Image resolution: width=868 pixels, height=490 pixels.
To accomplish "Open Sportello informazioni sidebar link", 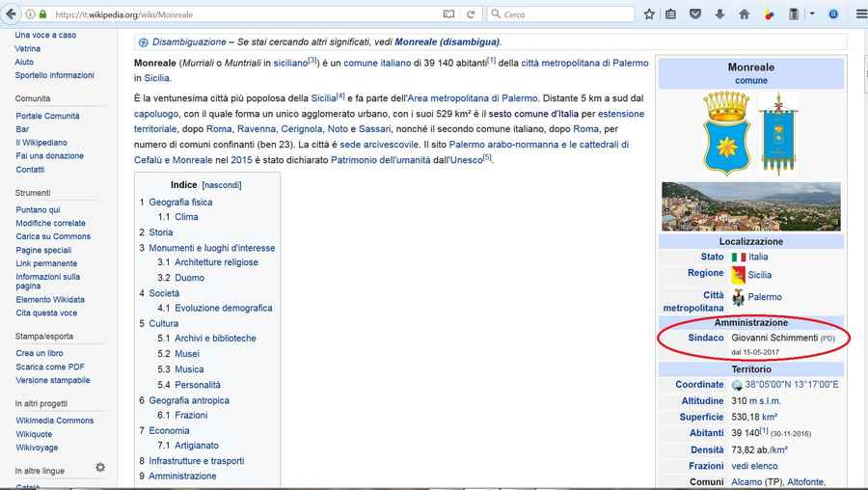I will 54,75.
